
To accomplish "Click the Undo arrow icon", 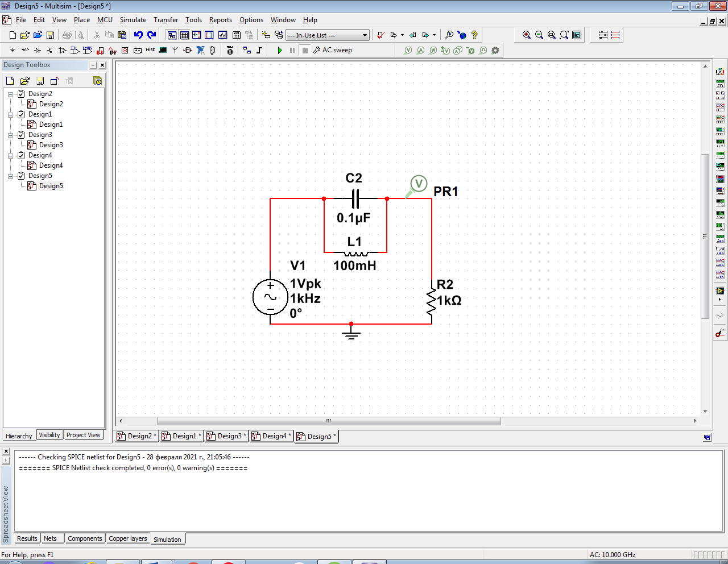I will (138, 35).
